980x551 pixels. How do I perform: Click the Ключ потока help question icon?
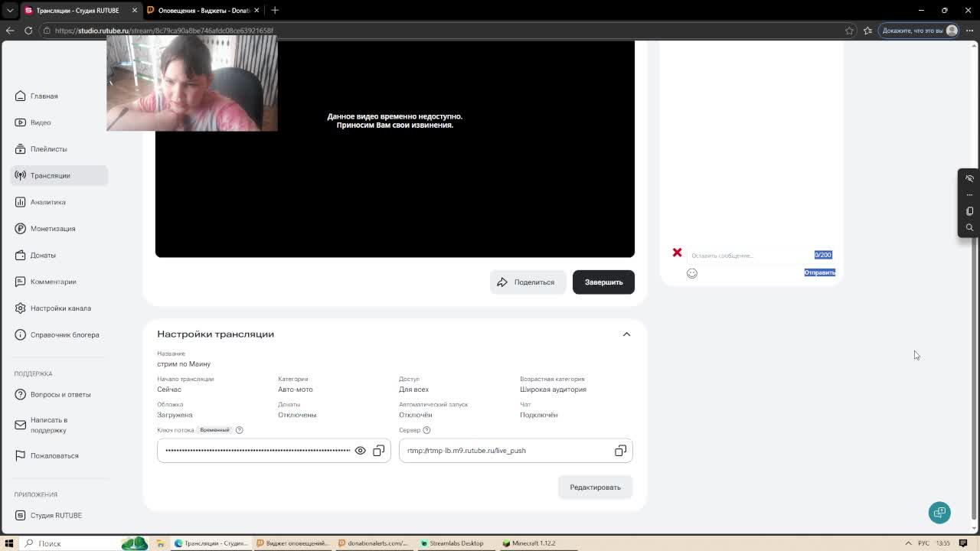tap(239, 430)
